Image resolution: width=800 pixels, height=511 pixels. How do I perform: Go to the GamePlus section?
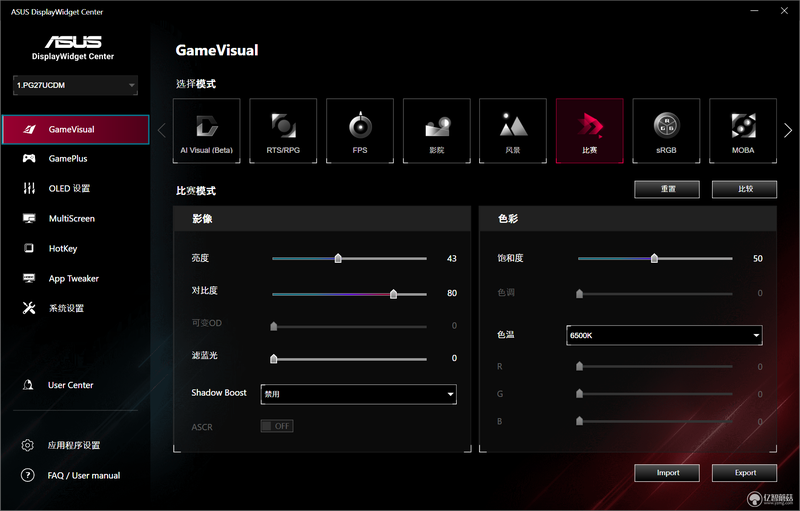click(x=68, y=159)
